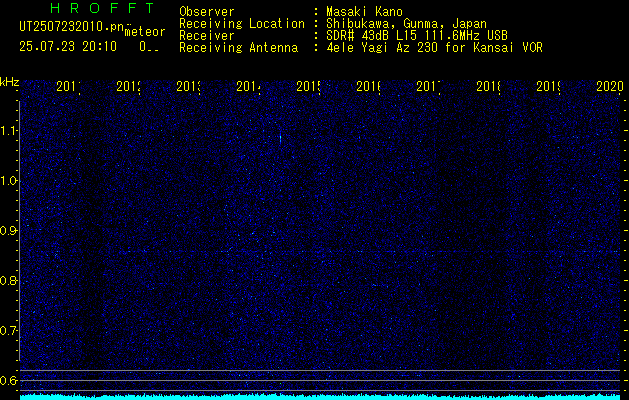Image resolution: width=629 pixels, height=400 pixels.
Task: Click the cyan signal level strip at bottom
Action: [x=320, y=397]
